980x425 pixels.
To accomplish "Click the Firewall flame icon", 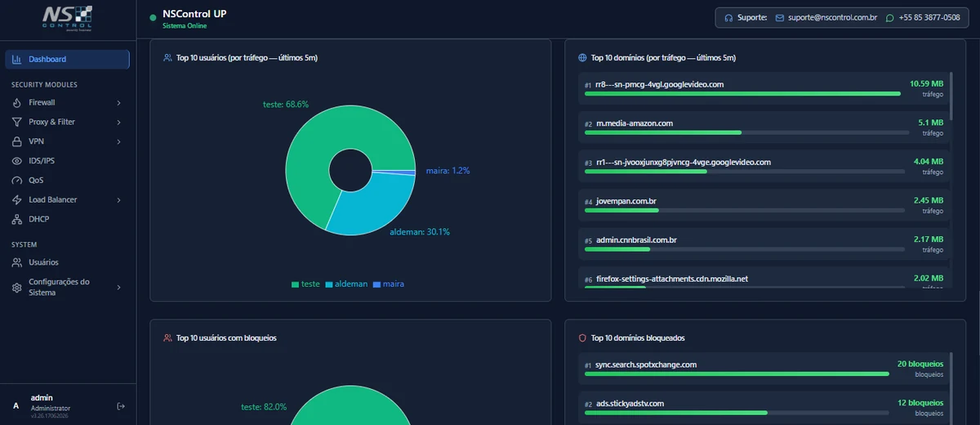I will coord(17,103).
